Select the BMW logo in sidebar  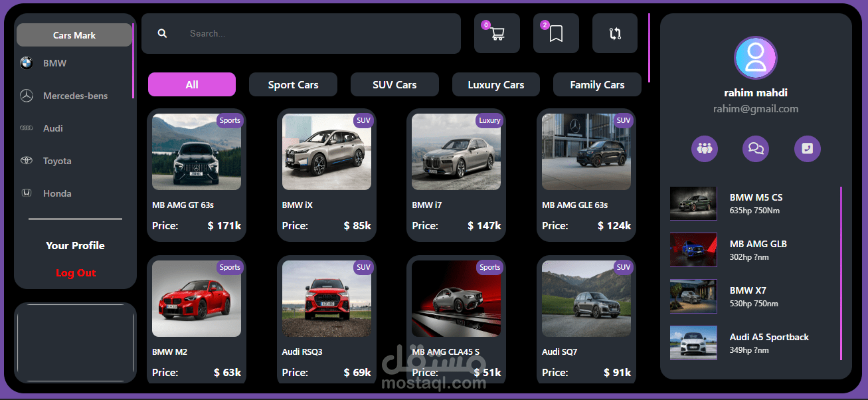(26, 63)
